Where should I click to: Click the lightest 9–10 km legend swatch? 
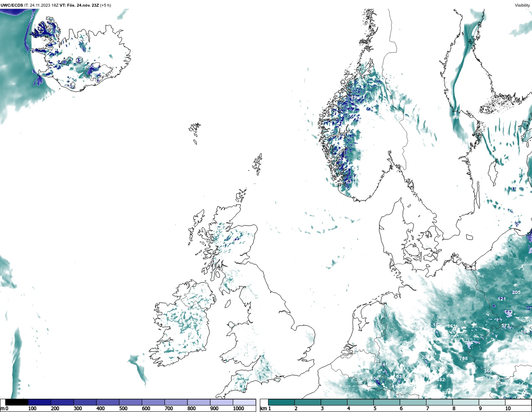click(x=492, y=402)
